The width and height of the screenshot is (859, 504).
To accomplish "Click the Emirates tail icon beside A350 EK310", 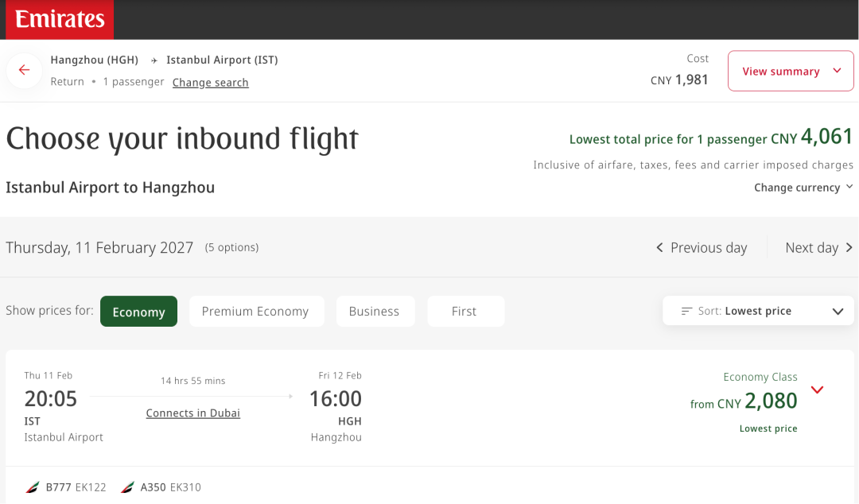I will tap(127, 487).
